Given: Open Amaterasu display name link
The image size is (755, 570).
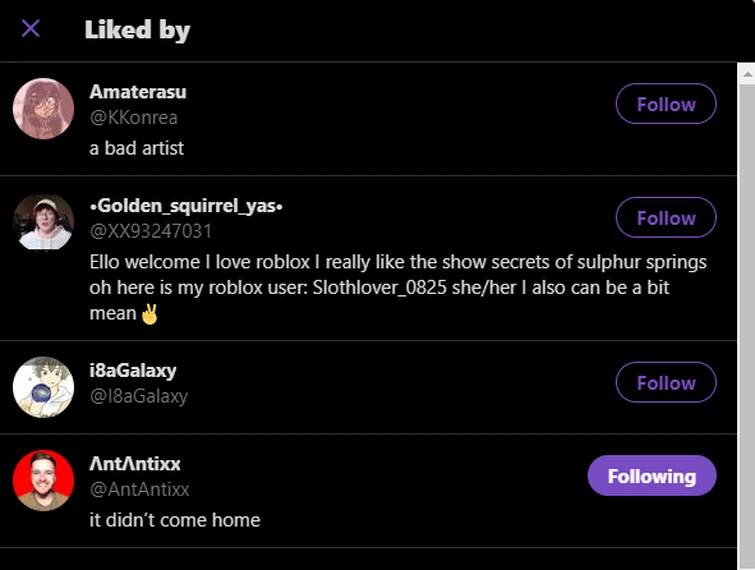Looking at the screenshot, I should pos(138,92).
